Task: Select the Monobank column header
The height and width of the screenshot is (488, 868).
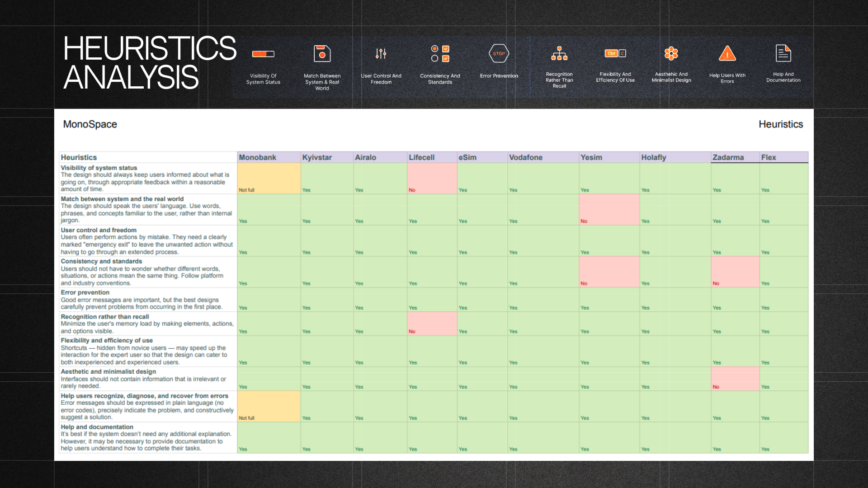Action: coord(258,157)
